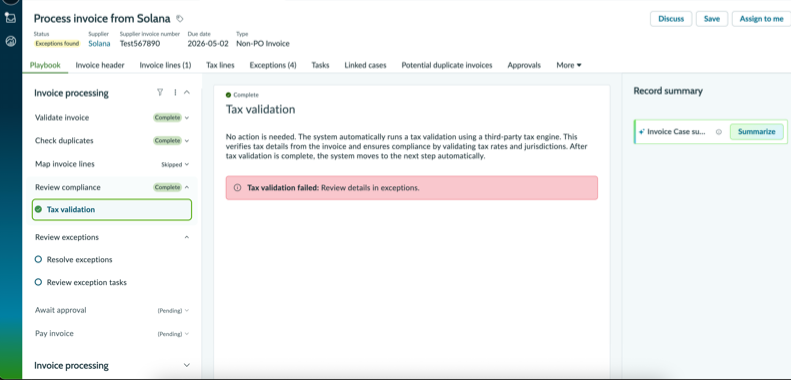Image resolution: width=791 pixels, height=383 pixels.
Task: Click the Summarize button
Action: 756,132
